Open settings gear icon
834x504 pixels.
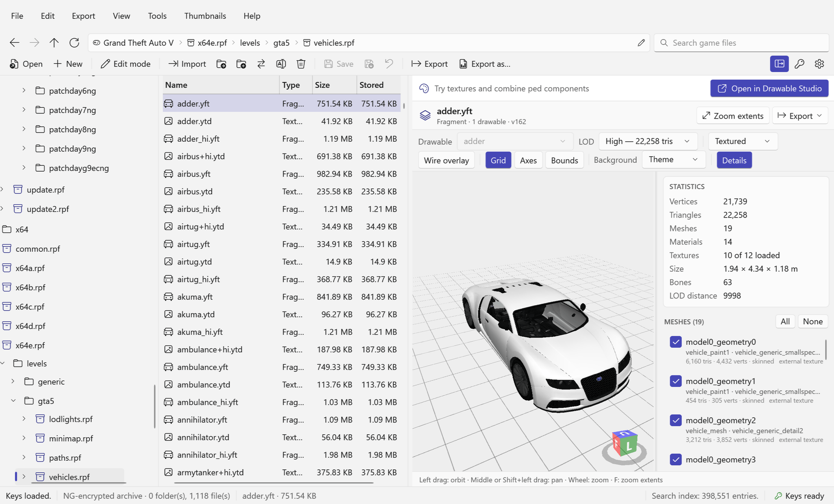tap(819, 64)
